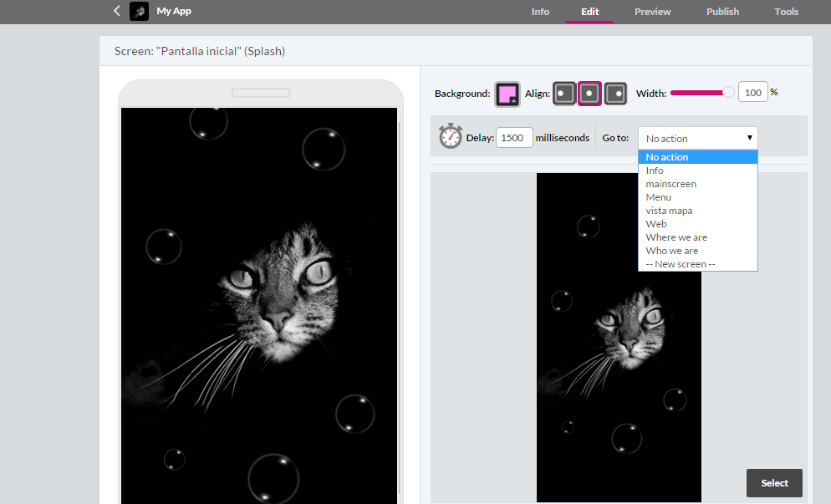
Task: Choose 'Web' in the Go to list
Action: pos(697,224)
